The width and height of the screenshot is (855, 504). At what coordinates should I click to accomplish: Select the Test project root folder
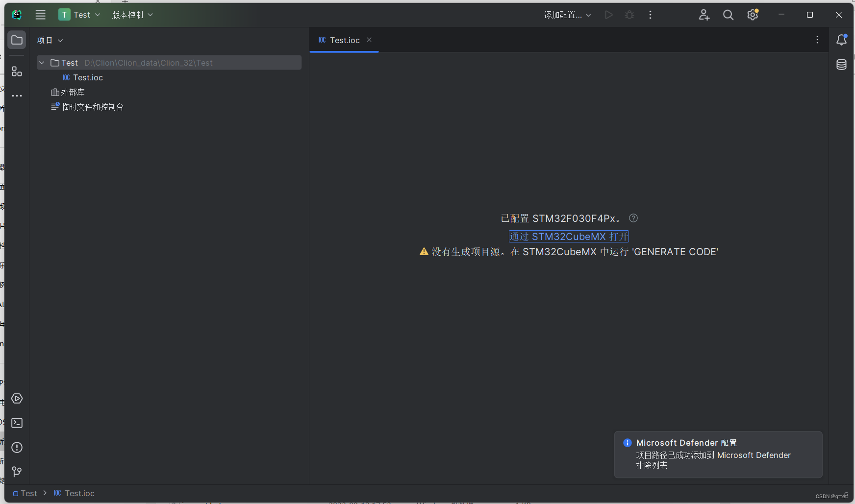click(x=169, y=63)
